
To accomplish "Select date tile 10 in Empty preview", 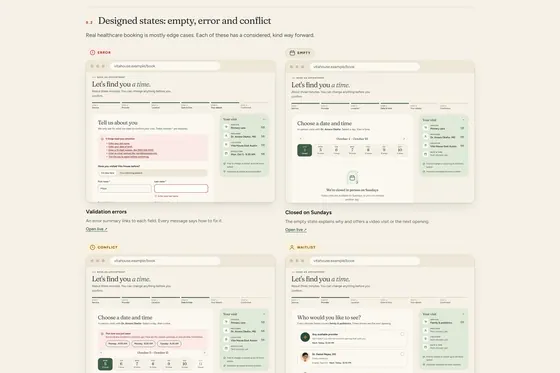I will [x=400, y=150].
